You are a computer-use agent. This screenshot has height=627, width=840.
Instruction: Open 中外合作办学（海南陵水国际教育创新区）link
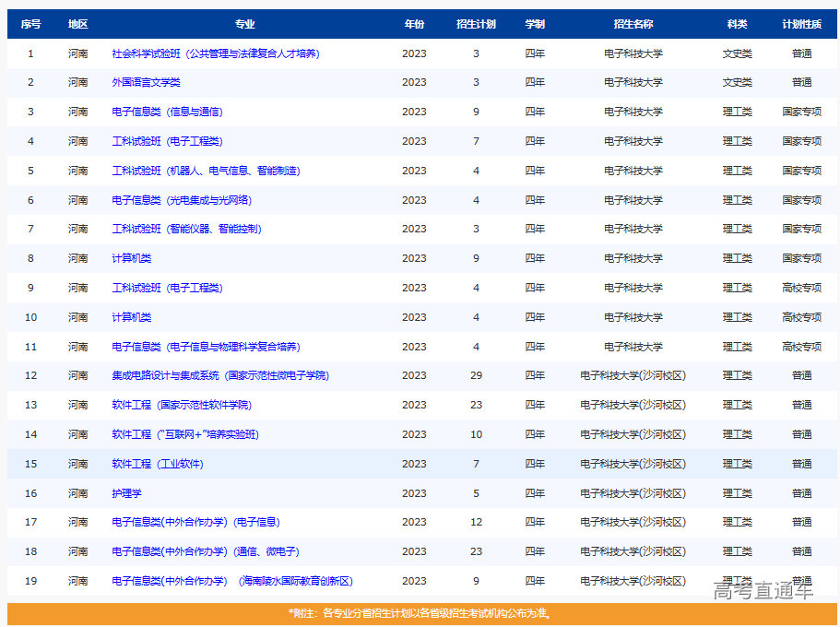[x=232, y=581]
